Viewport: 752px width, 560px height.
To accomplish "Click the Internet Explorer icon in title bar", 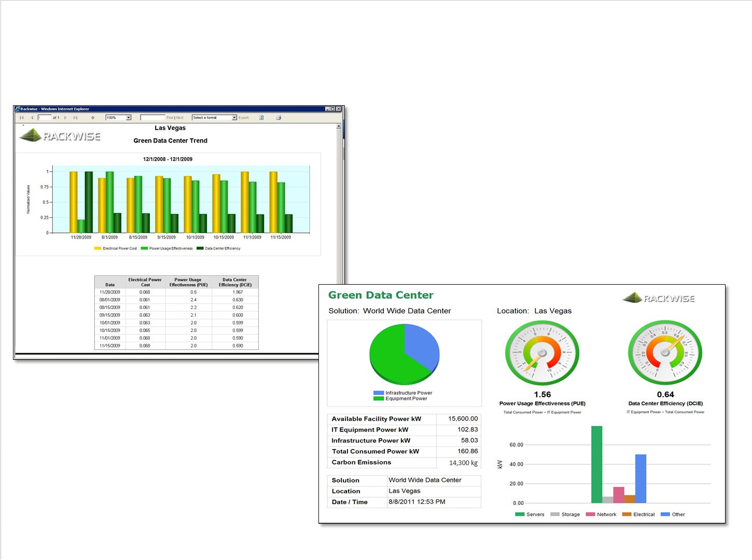I will click(18, 109).
